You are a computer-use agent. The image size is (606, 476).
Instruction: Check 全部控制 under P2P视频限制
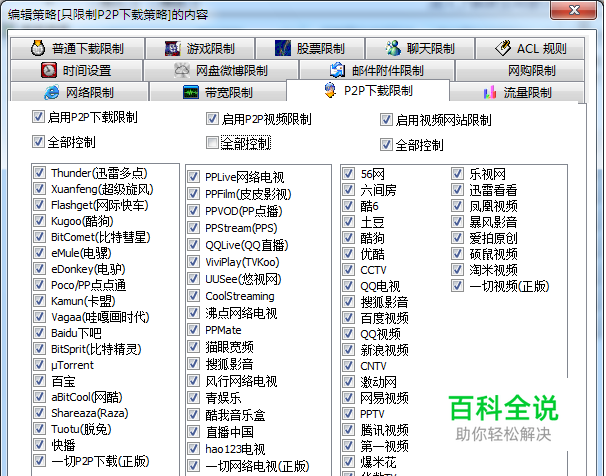pyautogui.click(x=212, y=143)
